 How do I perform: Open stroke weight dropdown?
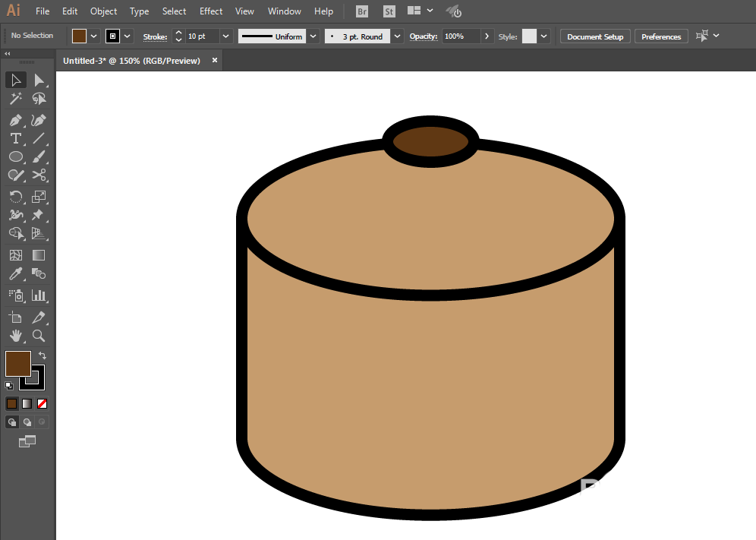point(225,36)
